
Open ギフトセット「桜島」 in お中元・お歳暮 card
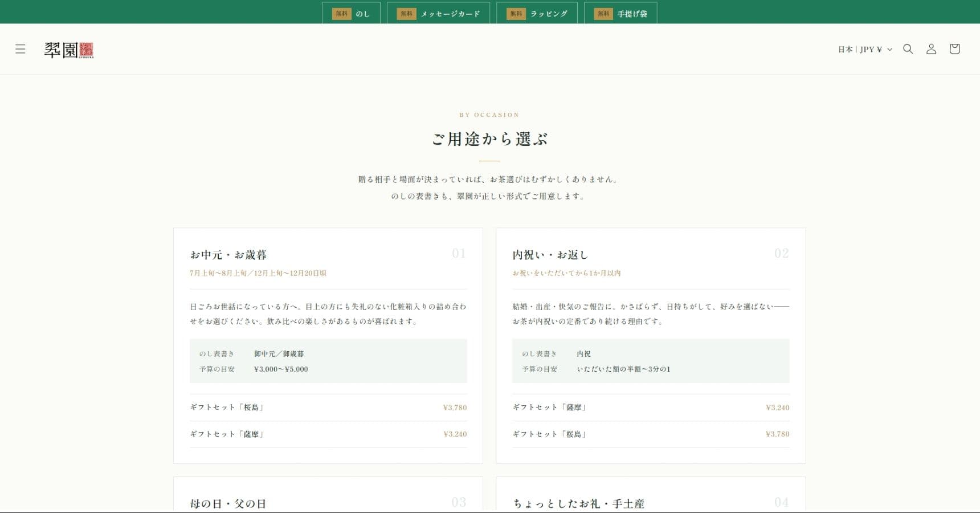click(328, 408)
